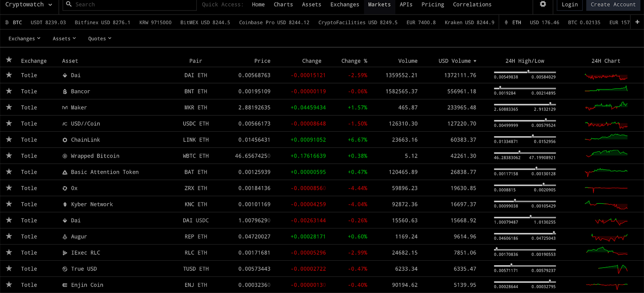
Task: Click the Enjin Coin asset icon
Action: [x=65, y=285]
